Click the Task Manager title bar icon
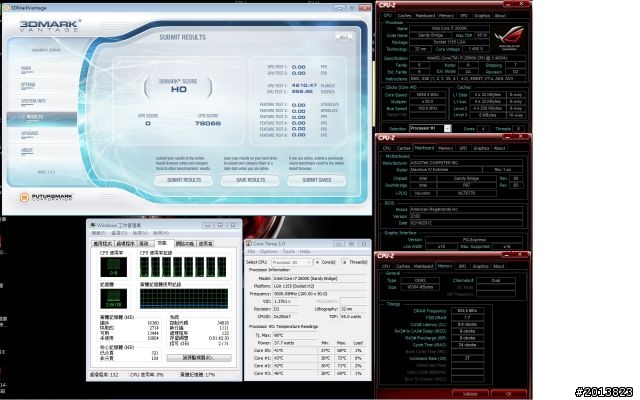640x400 pixels. coord(93,225)
